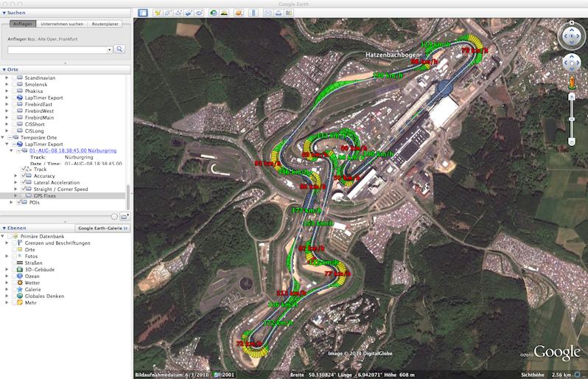Uncheck the Accuracy folder checkbox
Viewport: 588px width, 379px height.
(x=24, y=175)
